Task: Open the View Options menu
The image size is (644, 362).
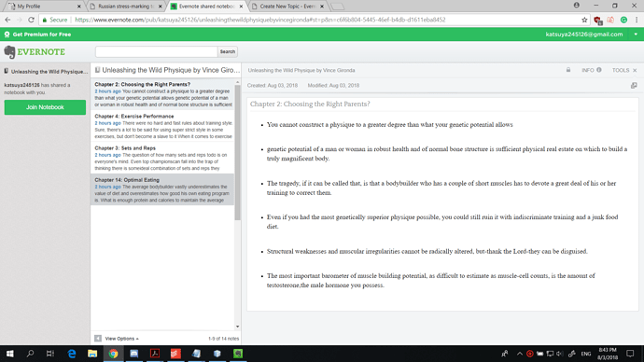Action: pyautogui.click(x=121, y=339)
